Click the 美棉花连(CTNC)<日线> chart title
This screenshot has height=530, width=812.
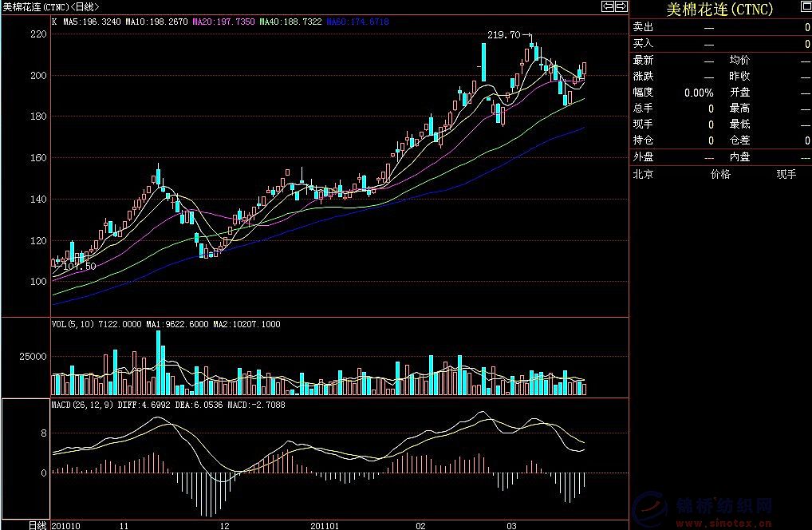51,6
